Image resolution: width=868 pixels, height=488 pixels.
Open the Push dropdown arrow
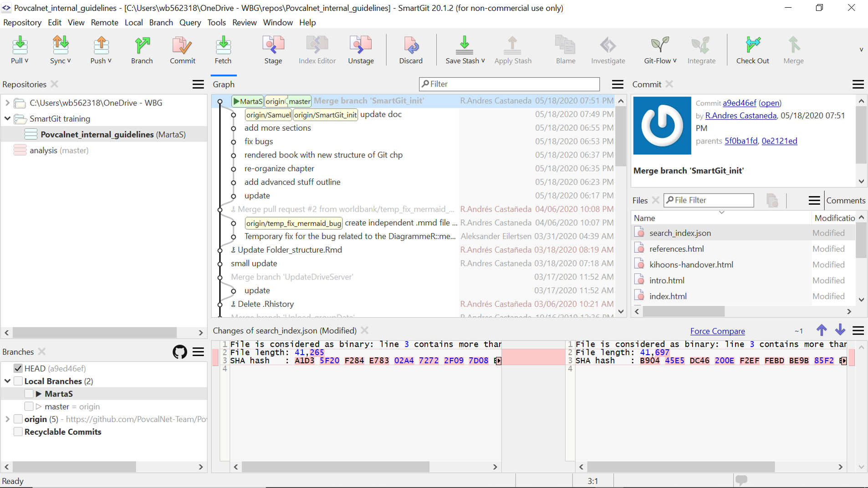109,61
